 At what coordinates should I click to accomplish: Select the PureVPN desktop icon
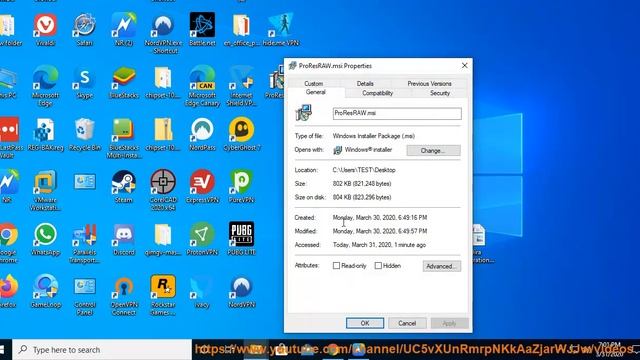[241, 187]
